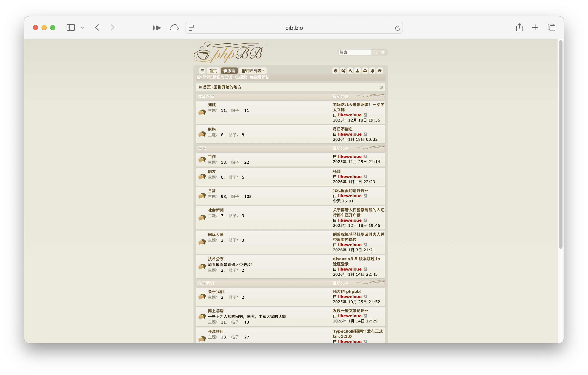Expand Safari sidebar chevron dropdown
The image size is (588, 375).
tap(83, 28)
